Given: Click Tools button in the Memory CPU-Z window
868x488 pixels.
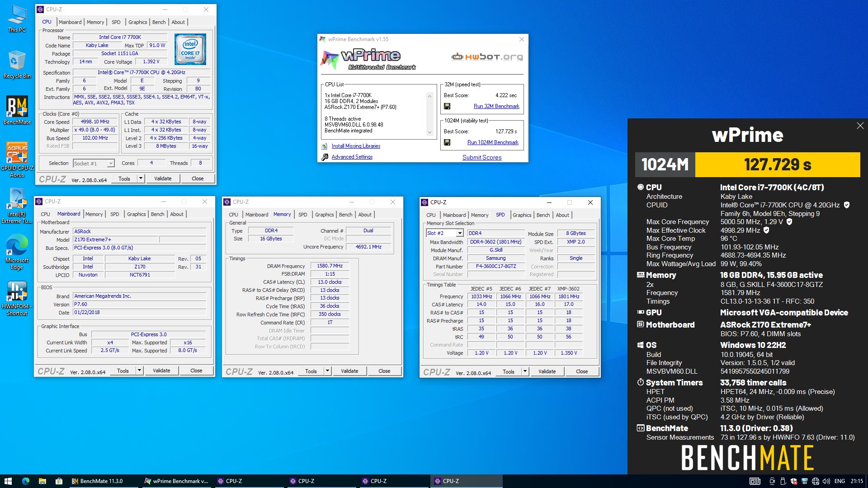Looking at the screenshot, I should coord(311,371).
